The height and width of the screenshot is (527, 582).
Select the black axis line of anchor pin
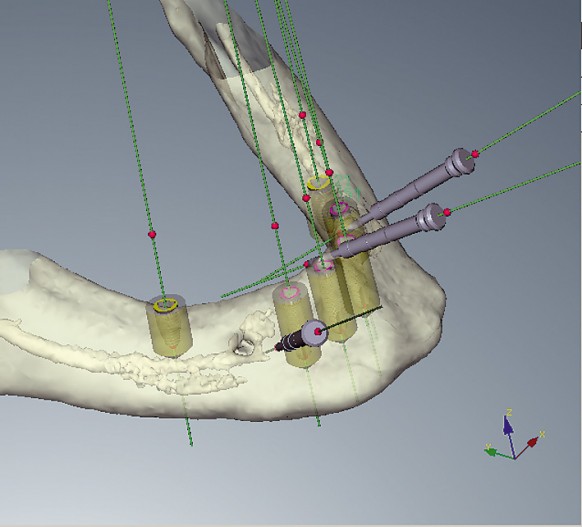coord(351,318)
